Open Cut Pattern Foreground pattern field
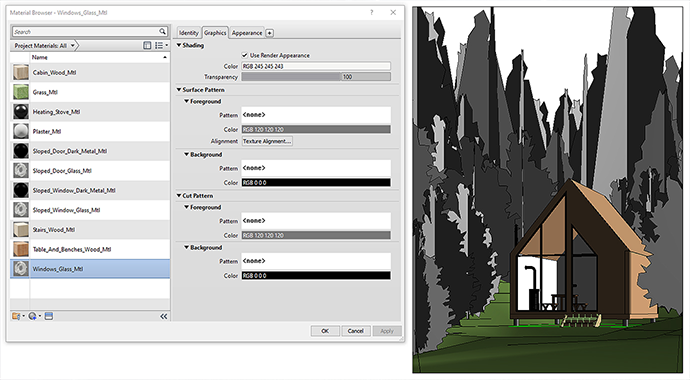 point(316,221)
